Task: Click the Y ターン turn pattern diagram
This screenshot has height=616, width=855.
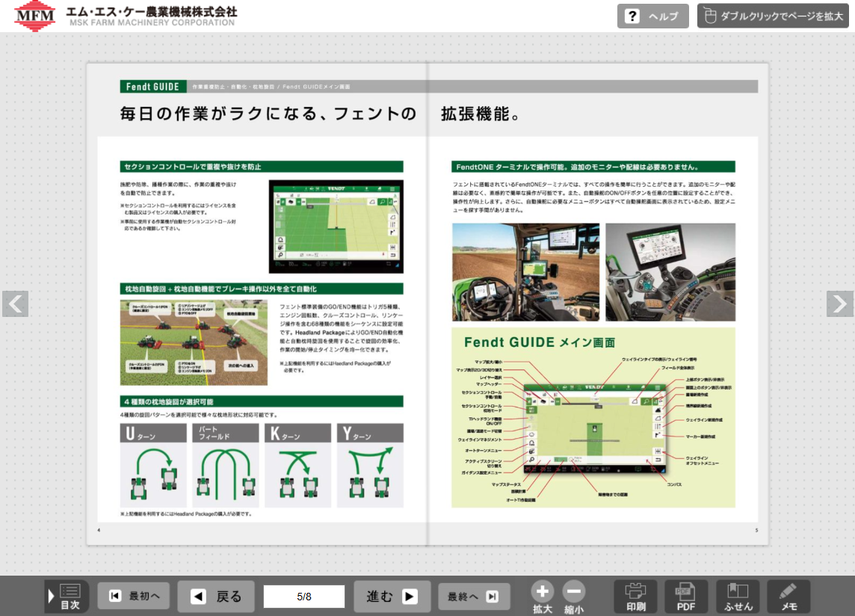Action: [x=370, y=466]
